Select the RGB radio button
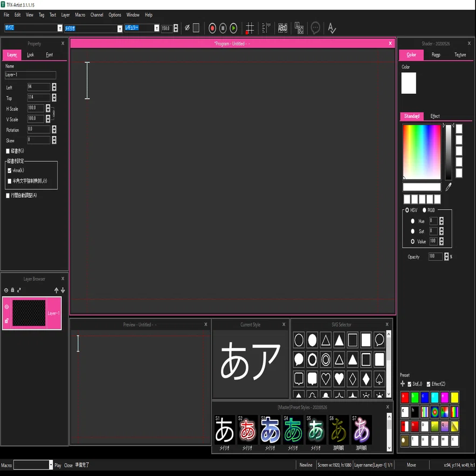Image resolution: width=476 pixels, height=476 pixels. point(424,210)
